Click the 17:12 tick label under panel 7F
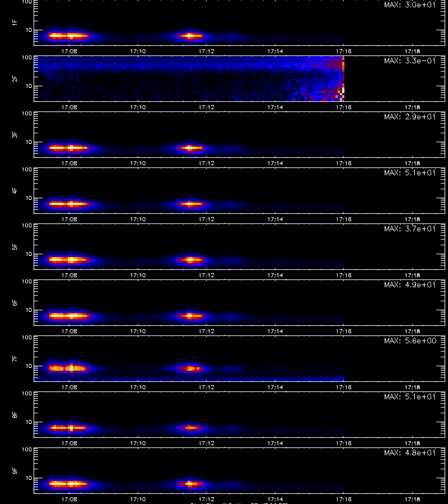This screenshot has width=448, height=504. (206, 388)
